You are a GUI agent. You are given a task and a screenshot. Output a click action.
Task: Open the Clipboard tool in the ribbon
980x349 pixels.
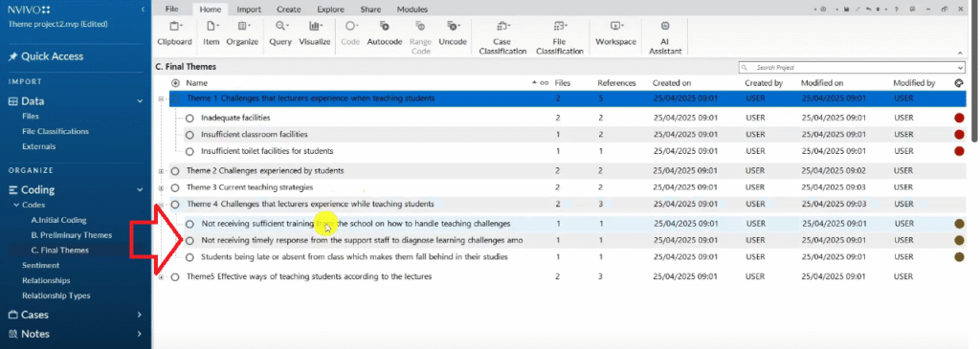[x=174, y=33]
